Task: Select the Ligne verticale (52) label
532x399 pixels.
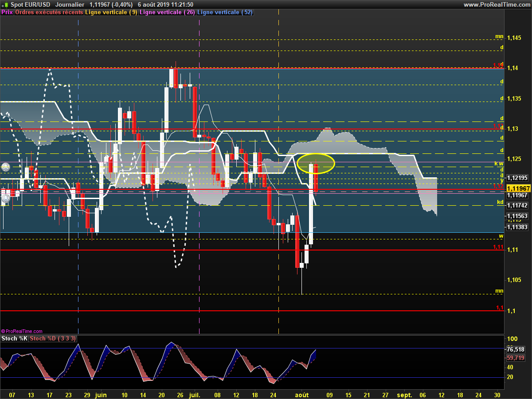Action: (x=225, y=12)
